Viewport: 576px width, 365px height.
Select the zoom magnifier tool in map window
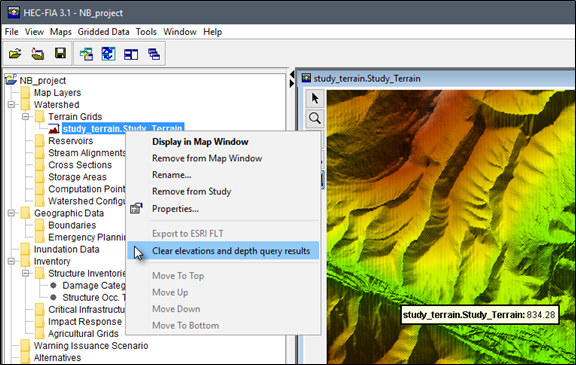tap(315, 118)
